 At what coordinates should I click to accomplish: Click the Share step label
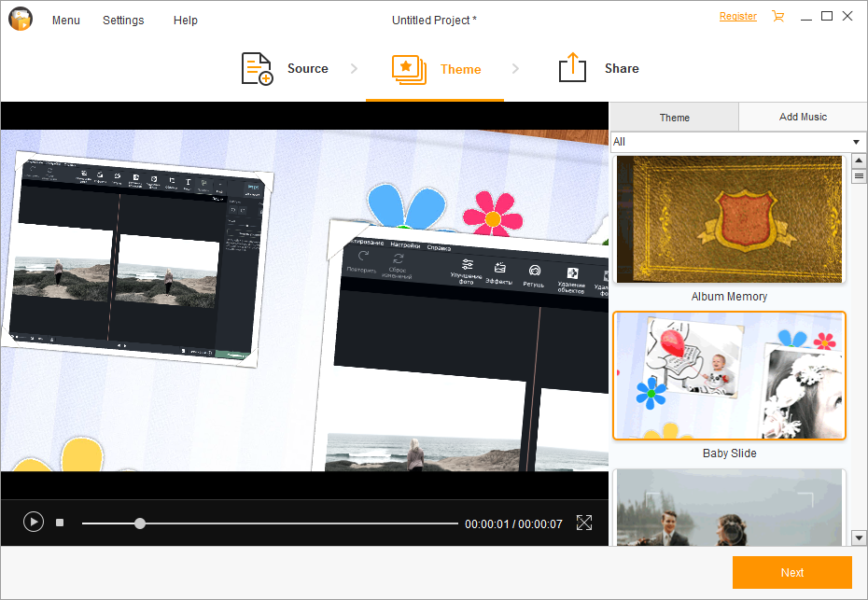tap(622, 69)
